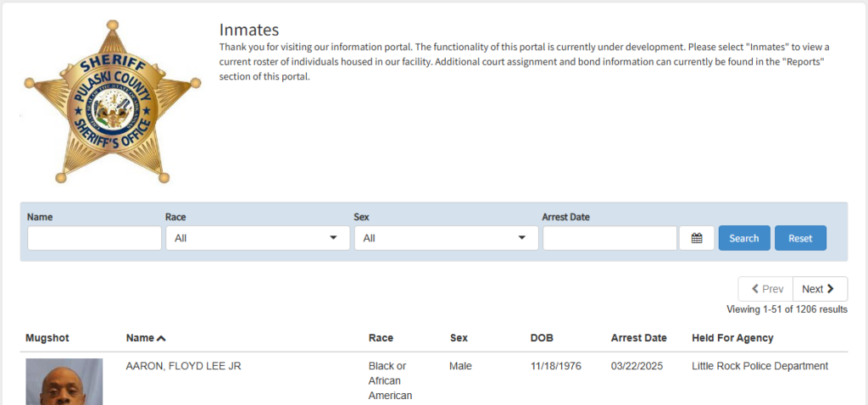Open the first row's mugshot thumbnail
The width and height of the screenshot is (868, 405).
[x=64, y=382]
